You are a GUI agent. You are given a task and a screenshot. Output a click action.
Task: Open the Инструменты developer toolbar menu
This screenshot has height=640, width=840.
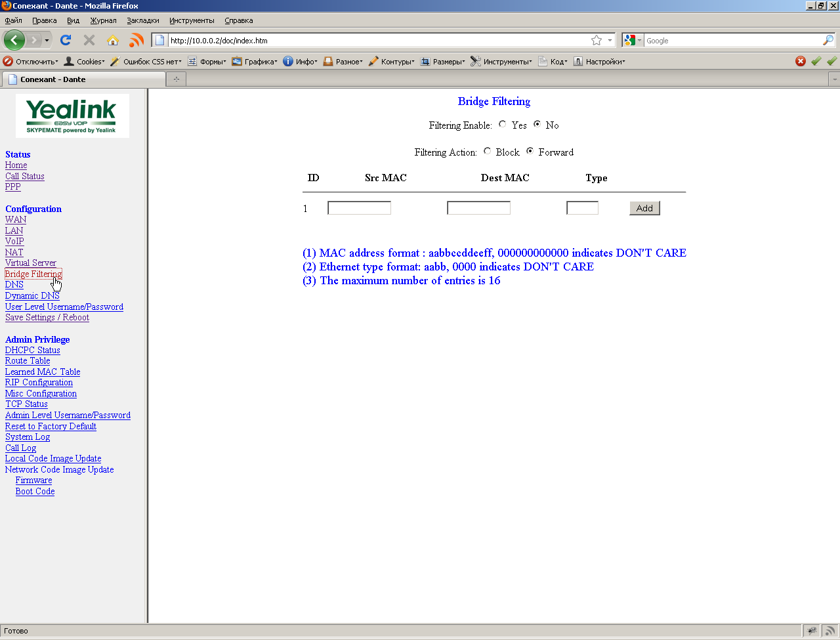click(501, 61)
